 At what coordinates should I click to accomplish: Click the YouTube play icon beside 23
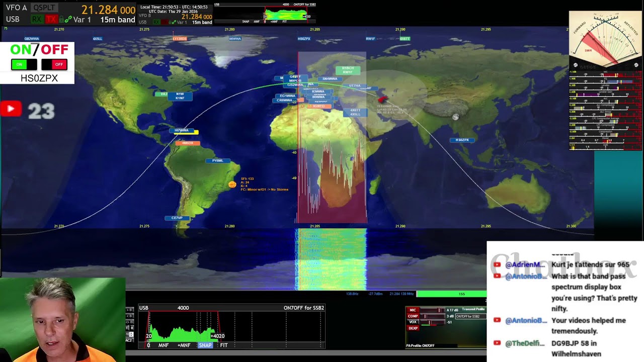point(11,109)
